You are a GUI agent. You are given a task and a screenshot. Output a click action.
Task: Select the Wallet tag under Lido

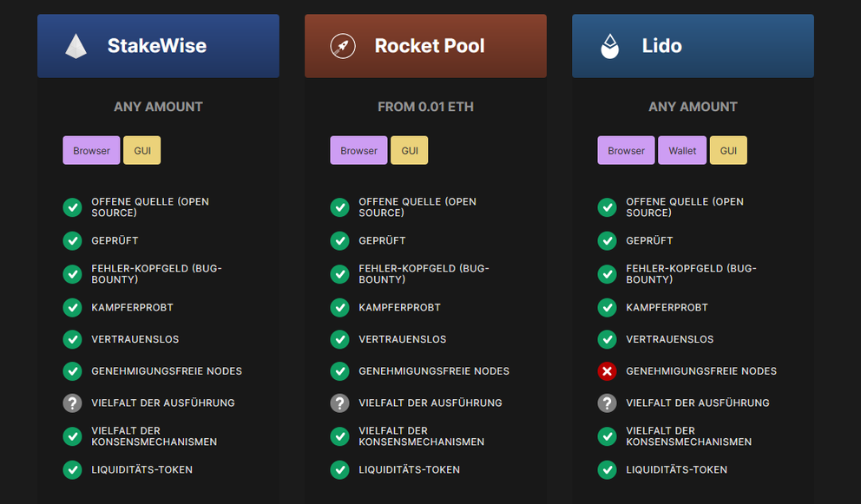[x=682, y=150]
